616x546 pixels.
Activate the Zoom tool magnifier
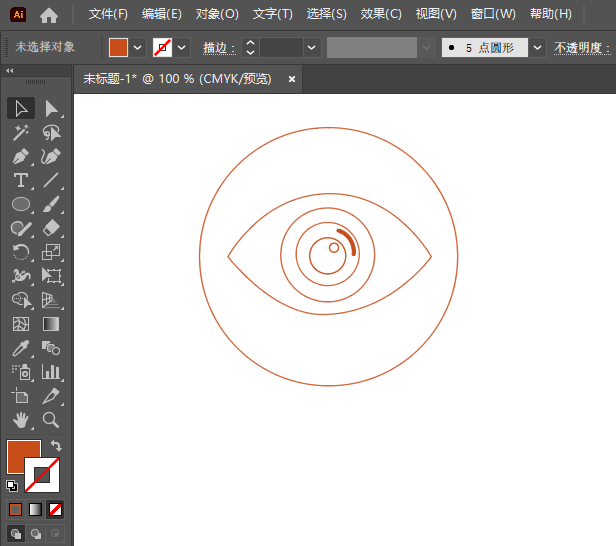[x=52, y=420]
